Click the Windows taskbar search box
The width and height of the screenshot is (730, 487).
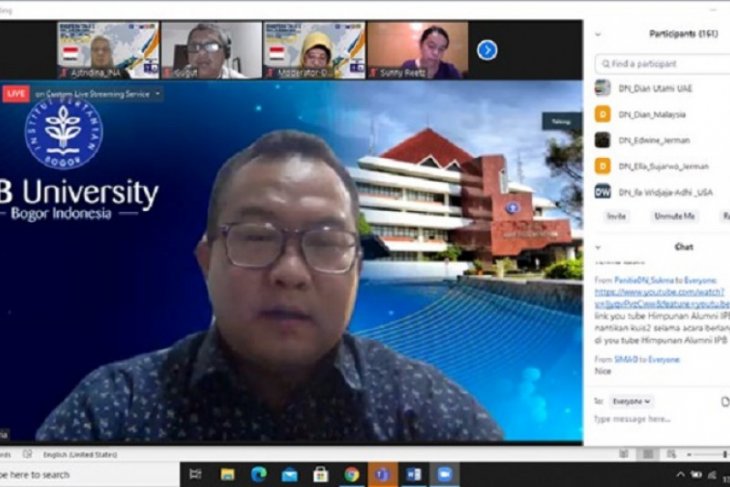point(88,474)
